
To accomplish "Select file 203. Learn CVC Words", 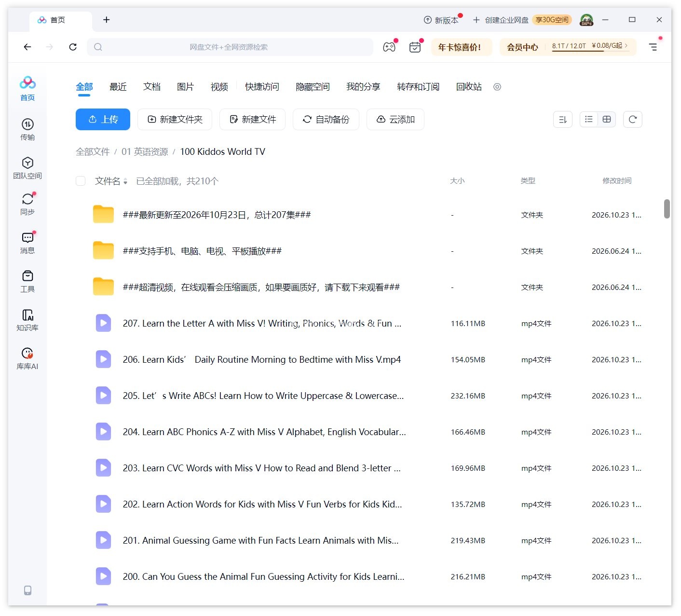I will (x=261, y=468).
